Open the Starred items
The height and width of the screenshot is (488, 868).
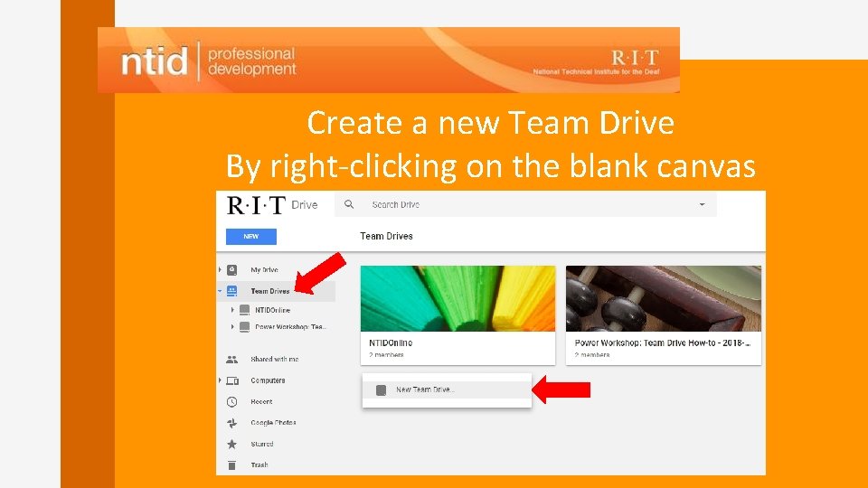[x=262, y=444]
